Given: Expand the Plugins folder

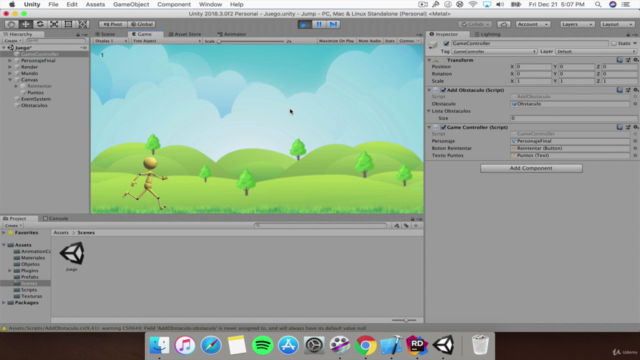Looking at the screenshot, I should tap(10, 271).
